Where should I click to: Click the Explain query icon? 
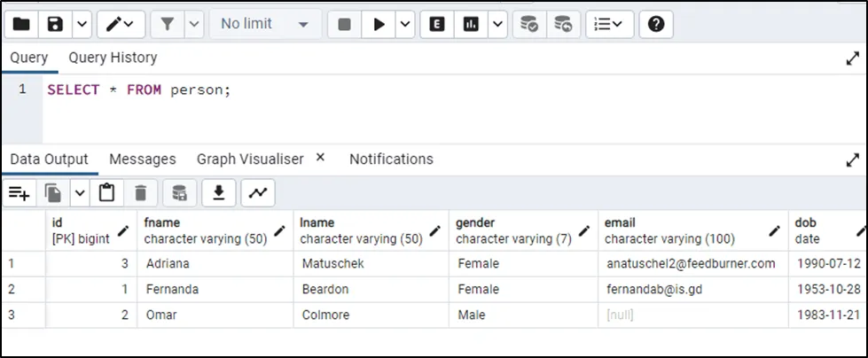[x=436, y=24]
